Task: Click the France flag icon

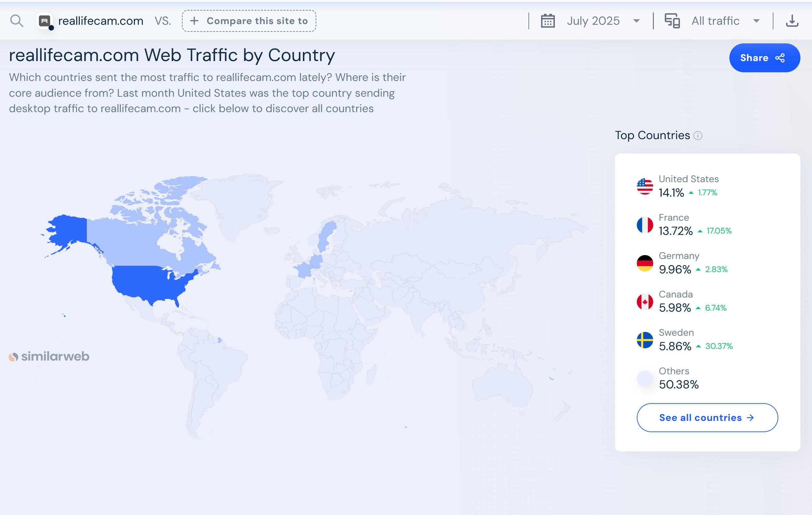Action: (645, 225)
